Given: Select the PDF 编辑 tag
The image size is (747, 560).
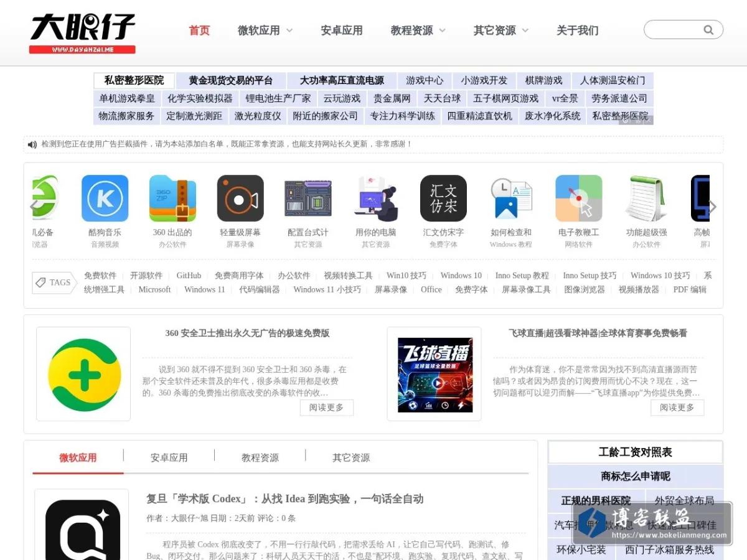Looking at the screenshot, I should pos(690,289).
